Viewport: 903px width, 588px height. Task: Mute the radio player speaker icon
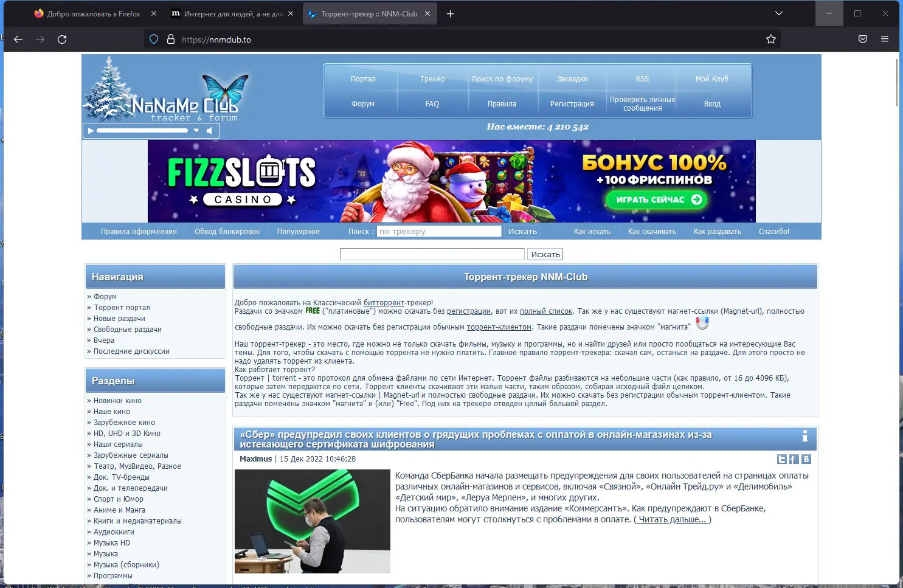coord(209,131)
